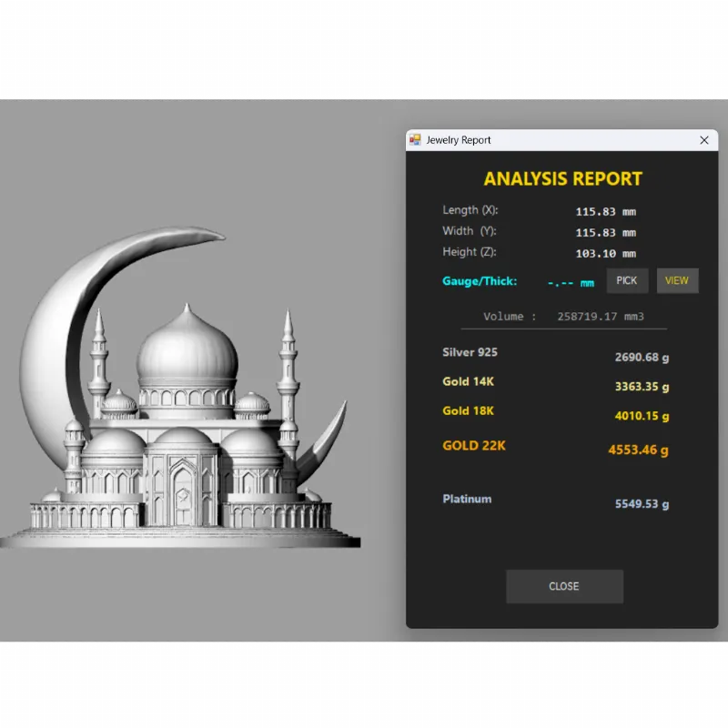Image resolution: width=728 pixels, height=728 pixels.
Task: Click the CLOSE button at the bottom
Action: [x=564, y=586]
